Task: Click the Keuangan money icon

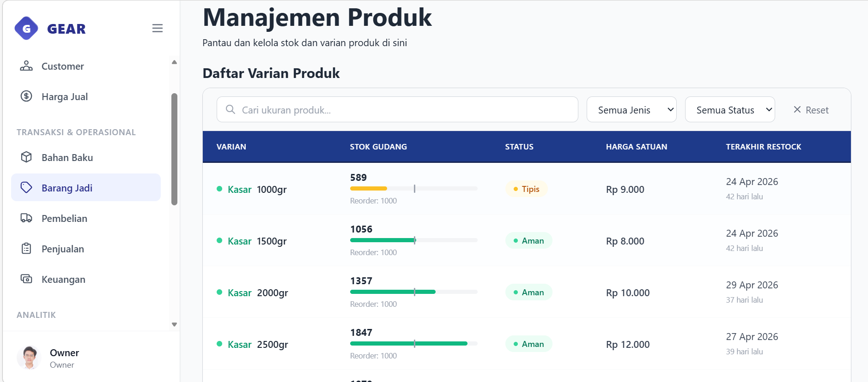Action: click(26, 279)
